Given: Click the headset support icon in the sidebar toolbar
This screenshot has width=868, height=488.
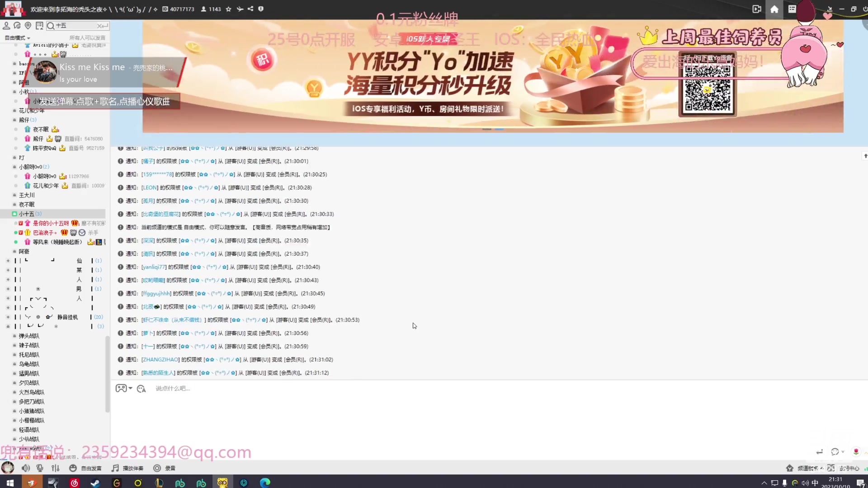Looking at the screenshot, I should (x=17, y=26).
